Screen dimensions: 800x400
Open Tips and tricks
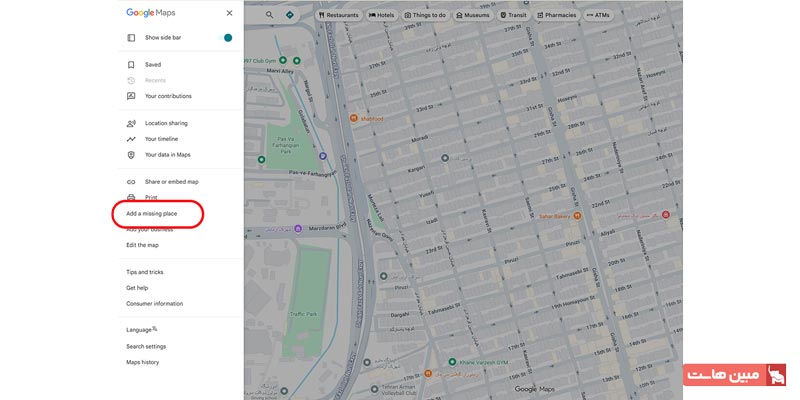pyautogui.click(x=145, y=272)
